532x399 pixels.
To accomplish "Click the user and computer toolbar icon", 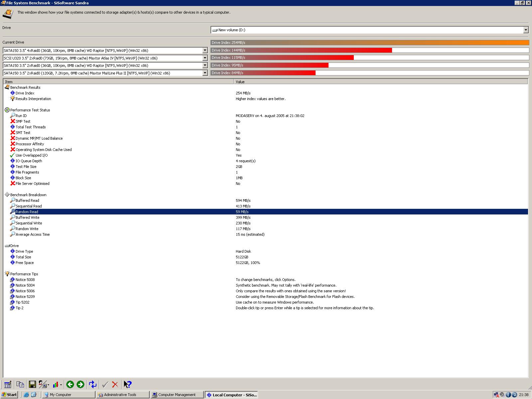I will pos(43,384).
